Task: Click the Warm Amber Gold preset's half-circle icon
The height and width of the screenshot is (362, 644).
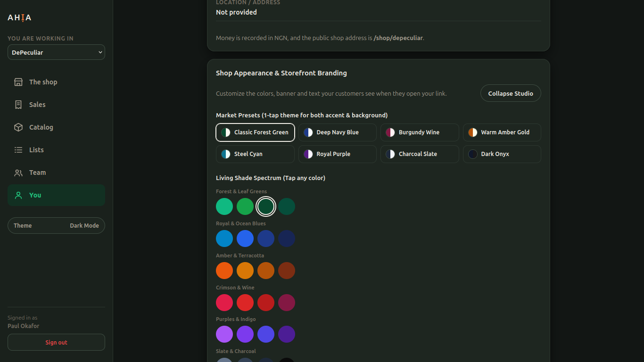Action: (x=473, y=132)
